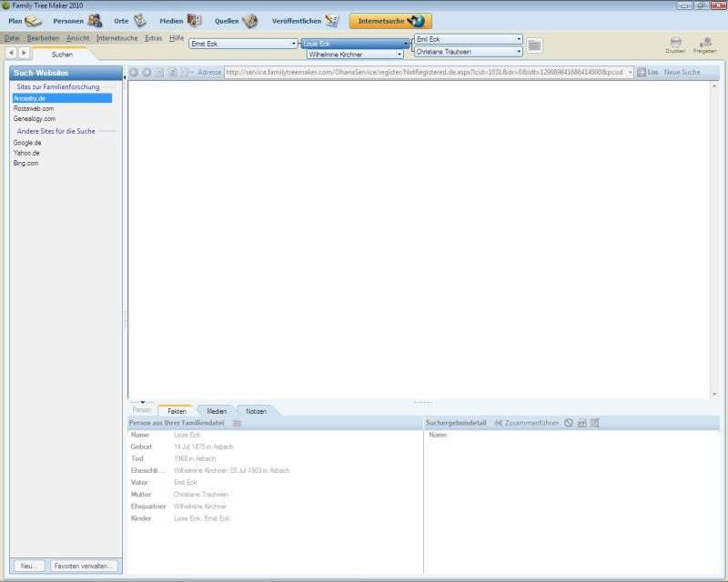Select Genealogy.com search site
This screenshot has width=728, height=582.
click(x=35, y=119)
